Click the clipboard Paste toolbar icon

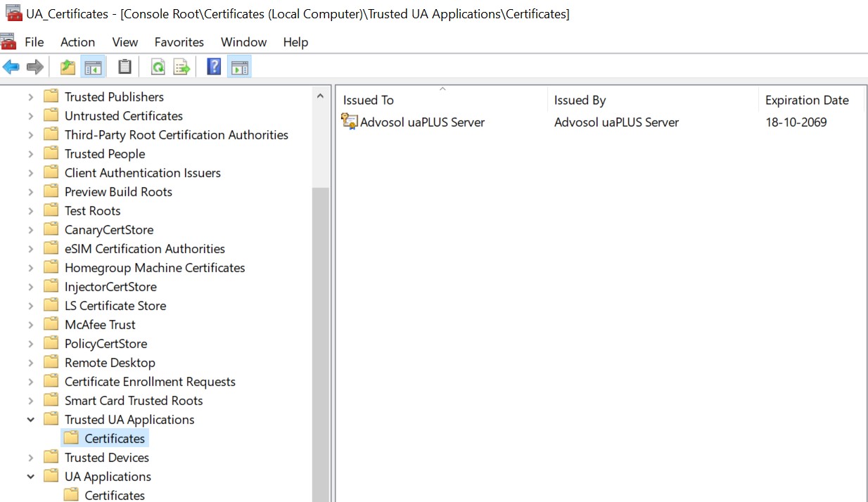[x=125, y=67]
